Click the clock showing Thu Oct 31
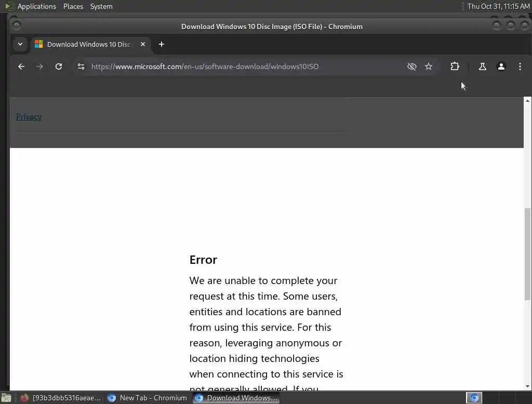The height and width of the screenshot is (404, 532). (498, 6)
